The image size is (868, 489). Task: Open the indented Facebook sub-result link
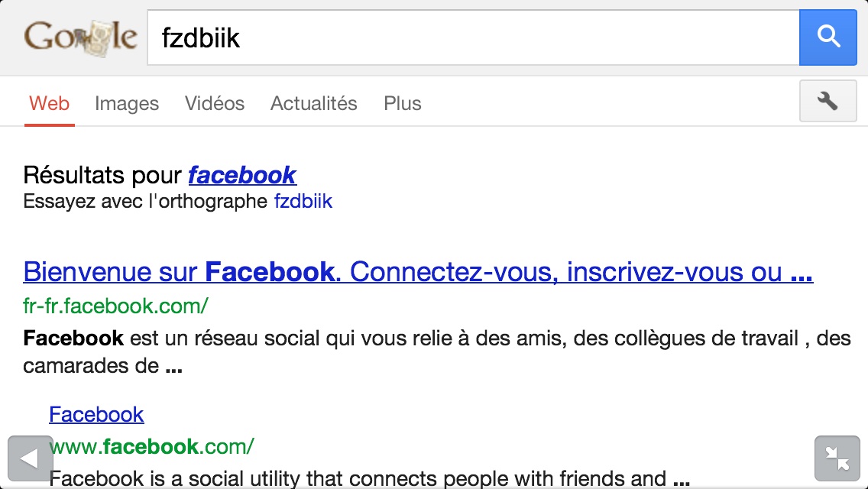[96, 414]
